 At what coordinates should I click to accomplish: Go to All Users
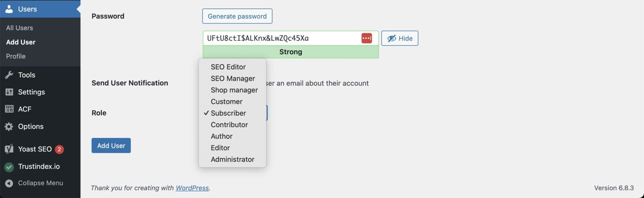point(19,27)
